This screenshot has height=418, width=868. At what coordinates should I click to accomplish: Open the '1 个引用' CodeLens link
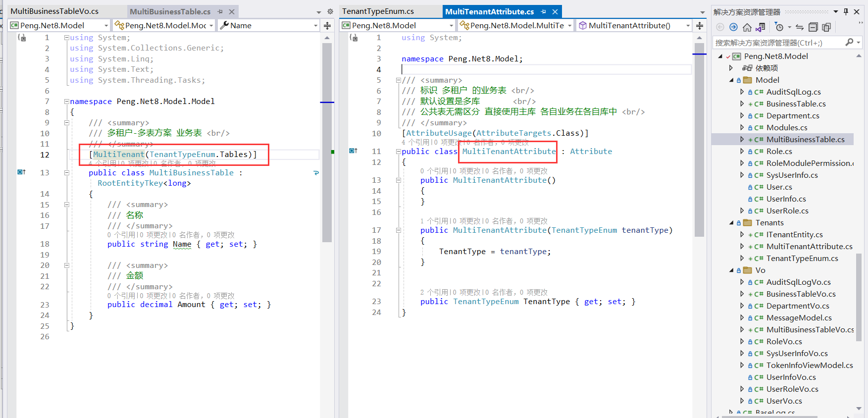[434, 221]
